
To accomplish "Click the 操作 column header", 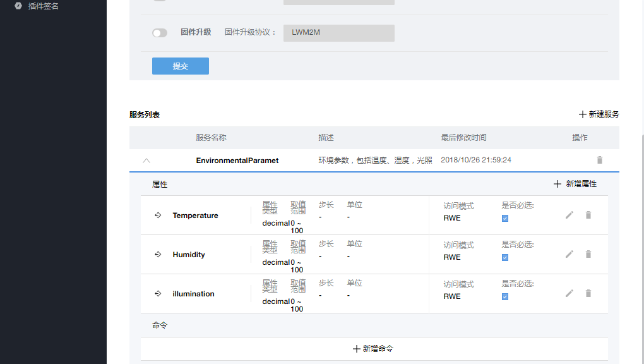I will (580, 138).
